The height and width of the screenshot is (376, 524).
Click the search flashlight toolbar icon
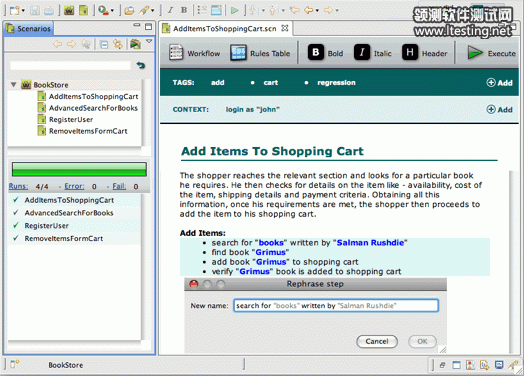pyautogui.click(x=144, y=10)
